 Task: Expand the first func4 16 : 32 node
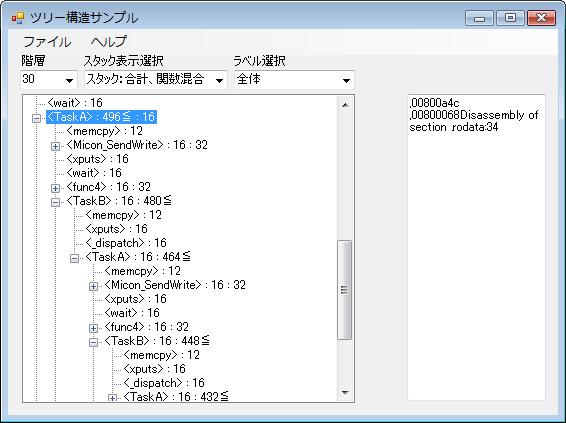pos(55,188)
